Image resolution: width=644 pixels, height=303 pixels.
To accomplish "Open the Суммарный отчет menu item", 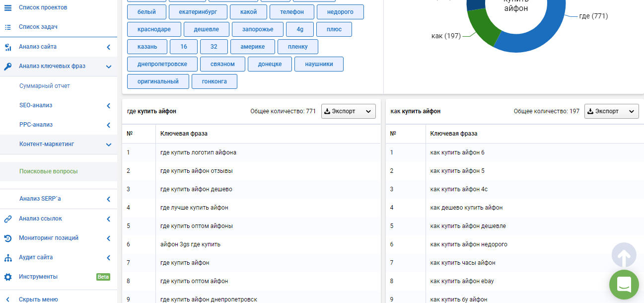I will (x=45, y=86).
